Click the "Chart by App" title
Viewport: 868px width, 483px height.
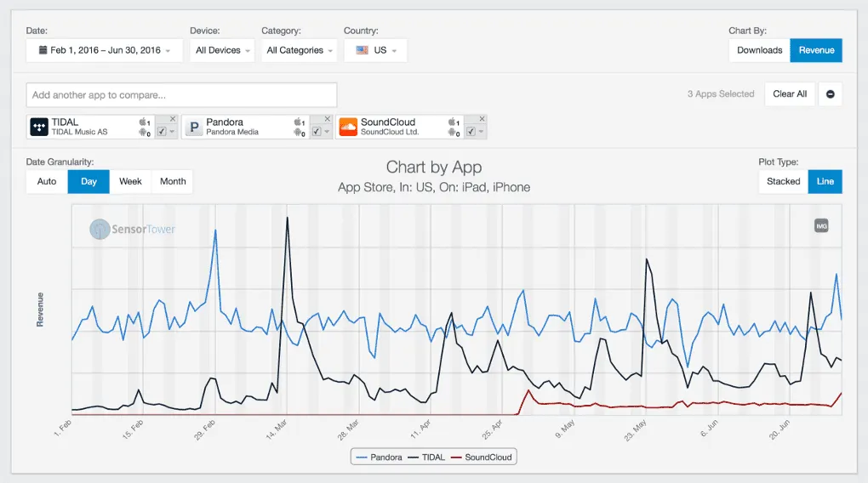[434, 167]
